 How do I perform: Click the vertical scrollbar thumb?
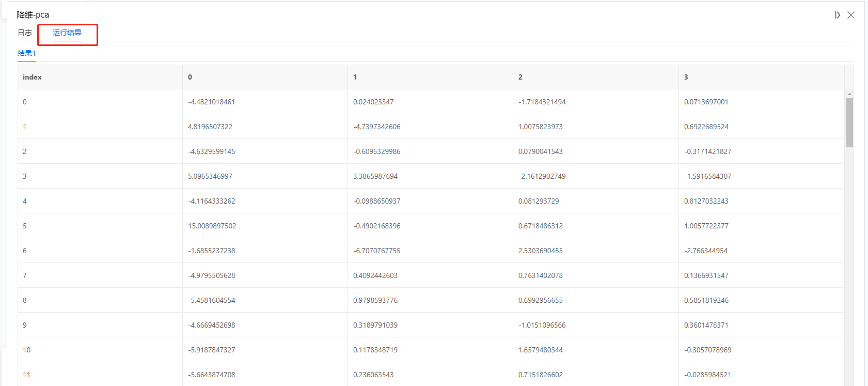coord(849,122)
